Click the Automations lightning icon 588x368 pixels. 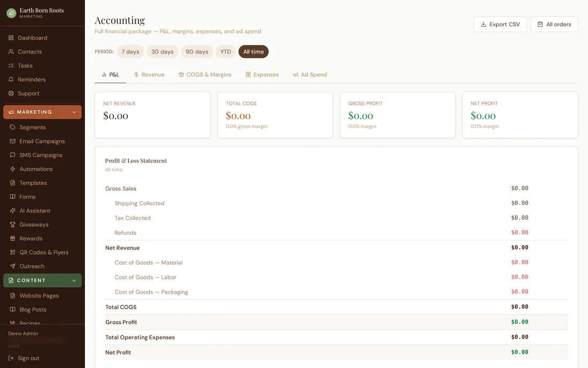pos(12,169)
